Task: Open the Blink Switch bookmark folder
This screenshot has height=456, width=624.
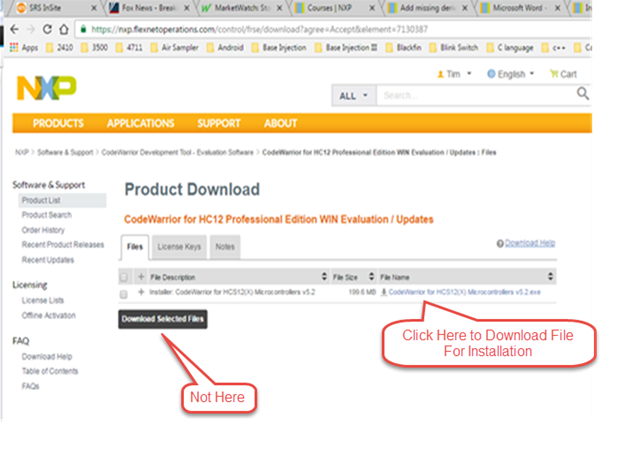Action: coord(454,48)
